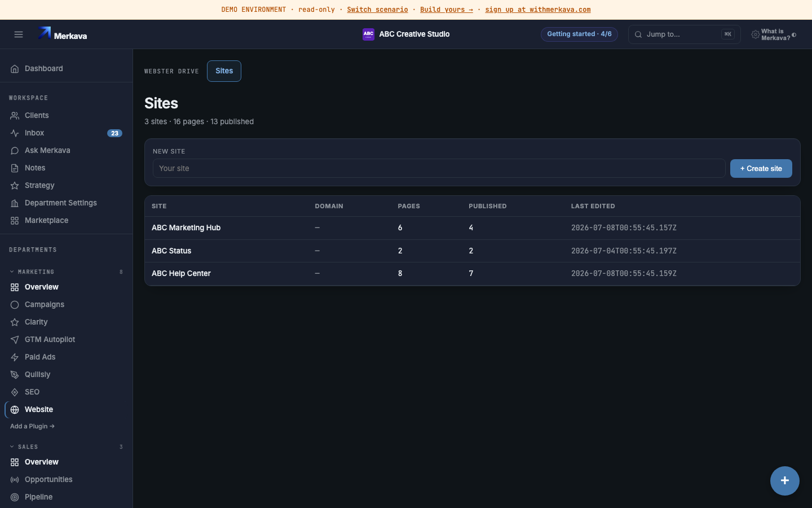This screenshot has width=812, height=508.
Task: Open Marketplace grid icon
Action: pyautogui.click(x=15, y=221)
